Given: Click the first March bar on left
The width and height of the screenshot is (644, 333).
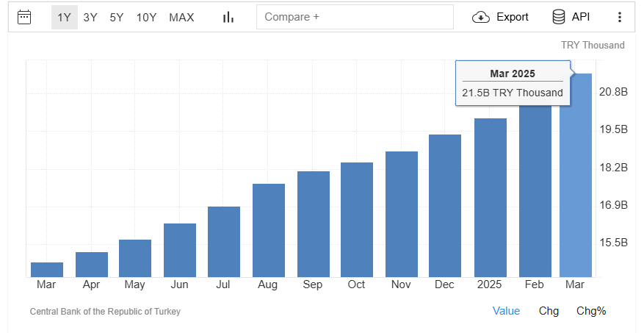Looking at the screenshot, I should (47, 269).
